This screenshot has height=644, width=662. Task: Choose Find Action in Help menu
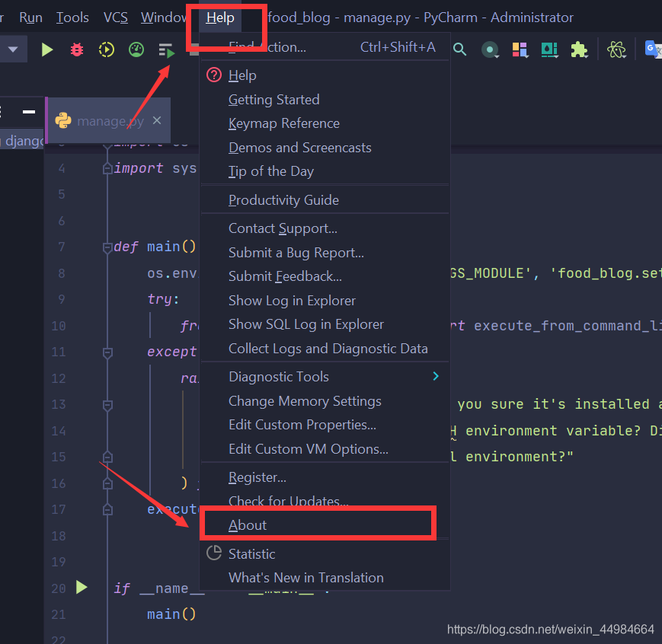325,47
